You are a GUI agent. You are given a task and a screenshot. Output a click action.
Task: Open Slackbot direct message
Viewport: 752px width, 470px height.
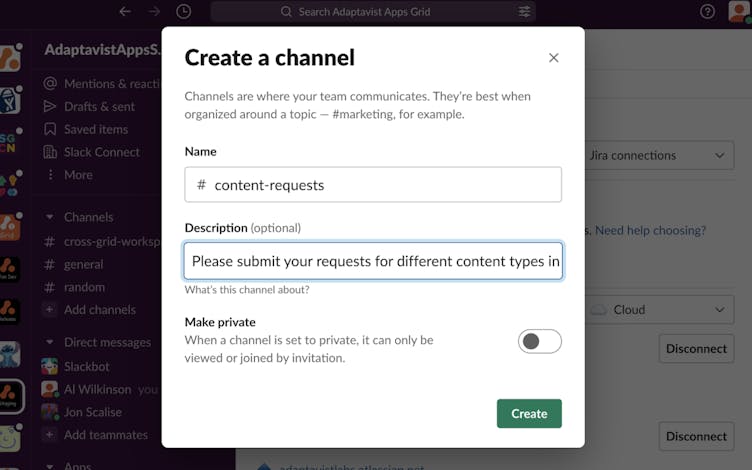tap(76, 367)
